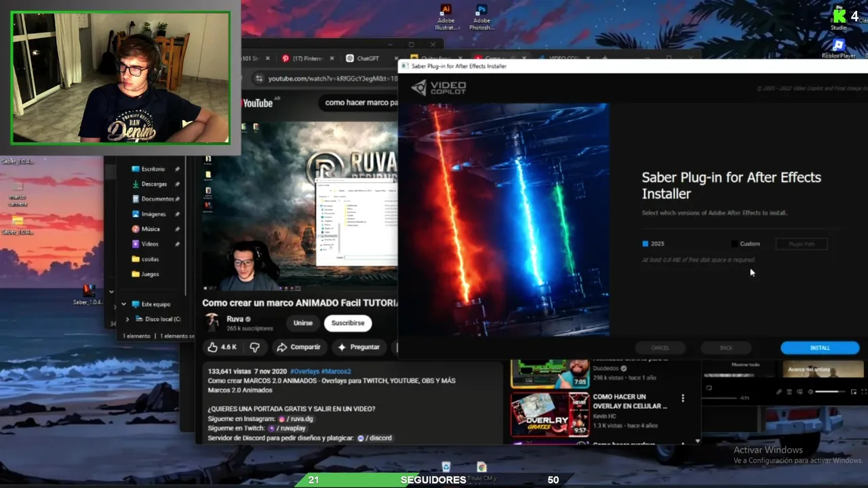Click the Compartir share button
Screen dimensions: 868x488
pyautogui.click(x=298, y=347)
